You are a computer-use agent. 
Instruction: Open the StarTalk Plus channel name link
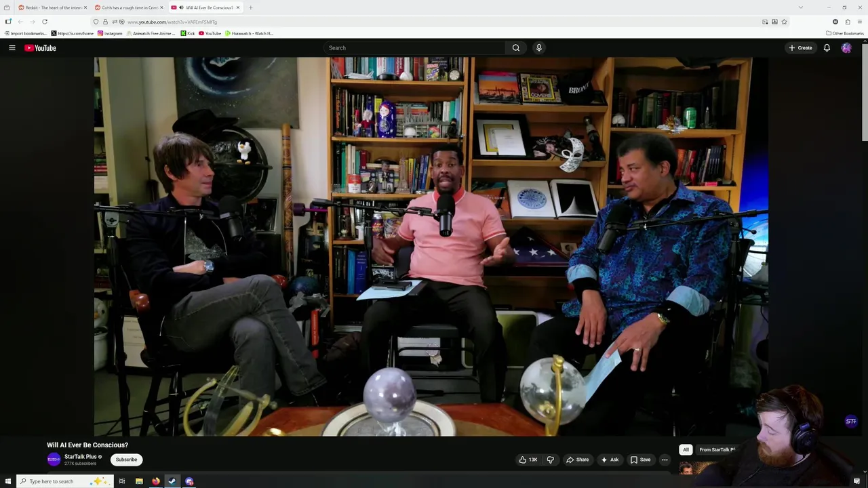[81, 457]
